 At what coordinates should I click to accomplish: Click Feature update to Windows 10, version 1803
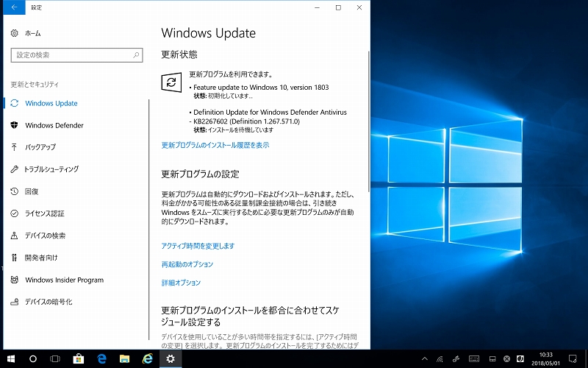click(x=261, y=87)
